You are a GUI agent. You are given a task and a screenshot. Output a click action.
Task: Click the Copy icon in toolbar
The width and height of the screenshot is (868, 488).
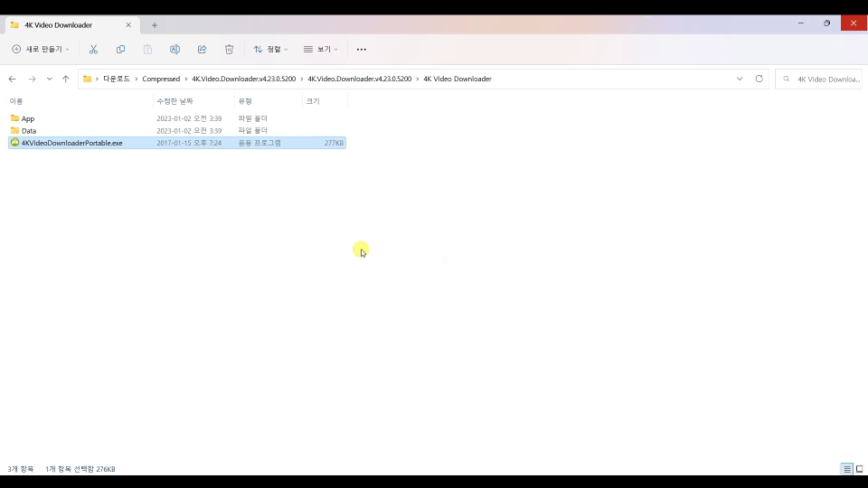[120, 49]
